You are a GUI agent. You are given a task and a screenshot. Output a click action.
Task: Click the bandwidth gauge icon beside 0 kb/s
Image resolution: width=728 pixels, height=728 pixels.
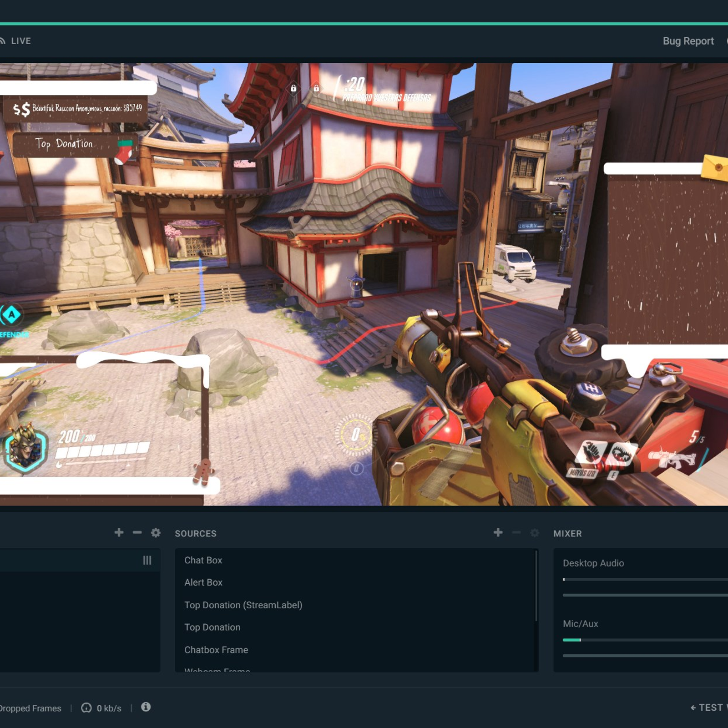pos(86,708)
